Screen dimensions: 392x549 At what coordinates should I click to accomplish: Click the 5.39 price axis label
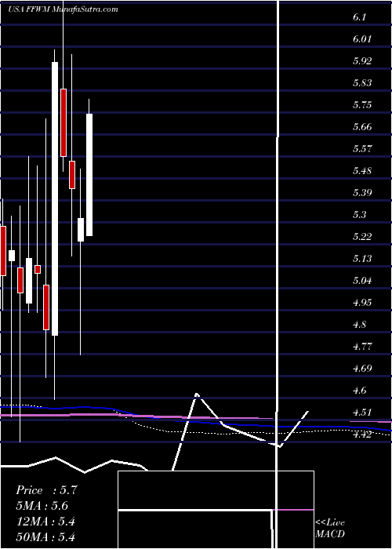click(362, 193)
